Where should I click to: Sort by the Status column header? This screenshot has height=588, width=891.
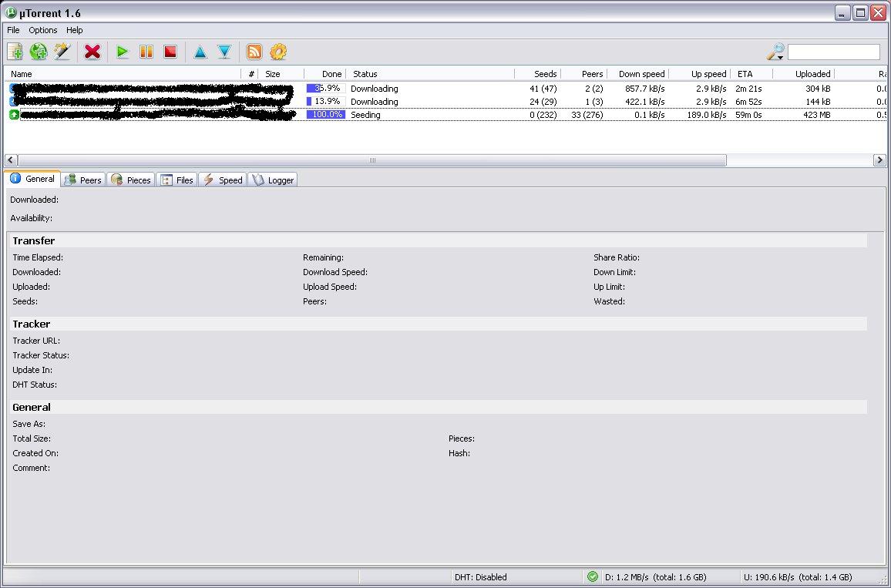430,74
